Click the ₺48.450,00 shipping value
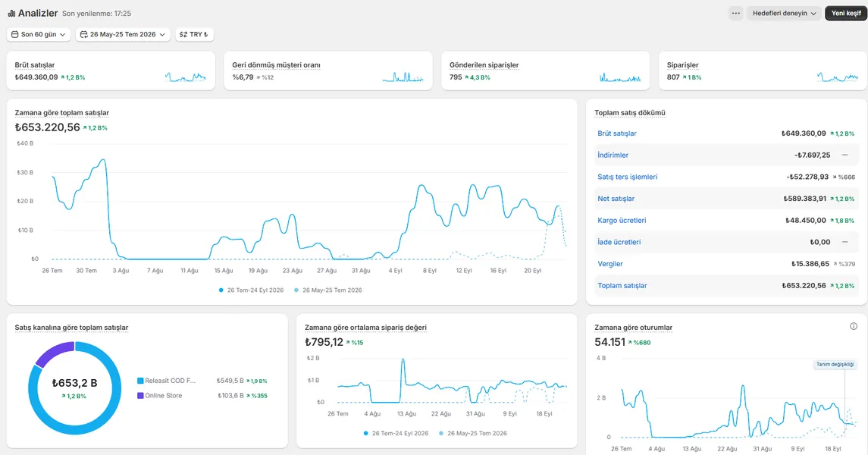 [x=806, y=221]
